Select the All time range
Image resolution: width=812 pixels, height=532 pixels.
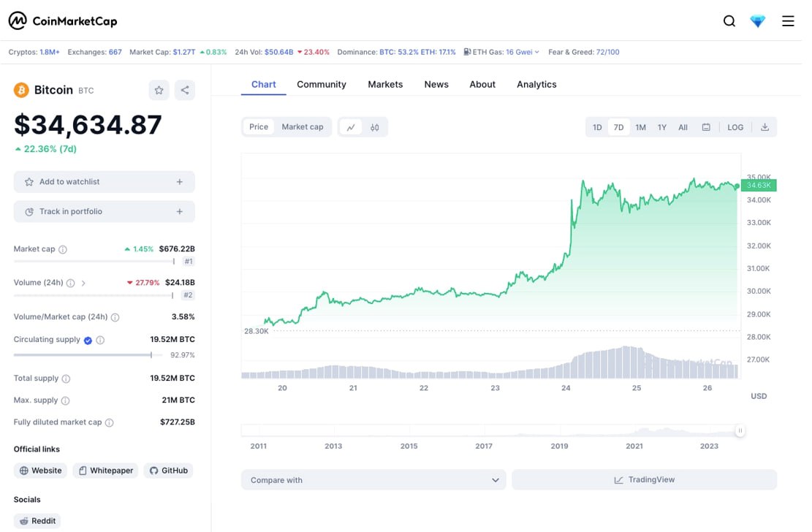683,127
